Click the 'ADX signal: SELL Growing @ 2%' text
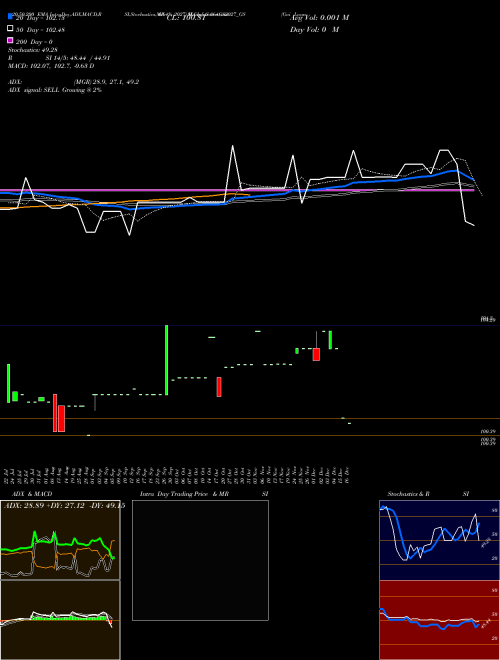The width and height of the screenshot is (500, 660). [55, 90]
